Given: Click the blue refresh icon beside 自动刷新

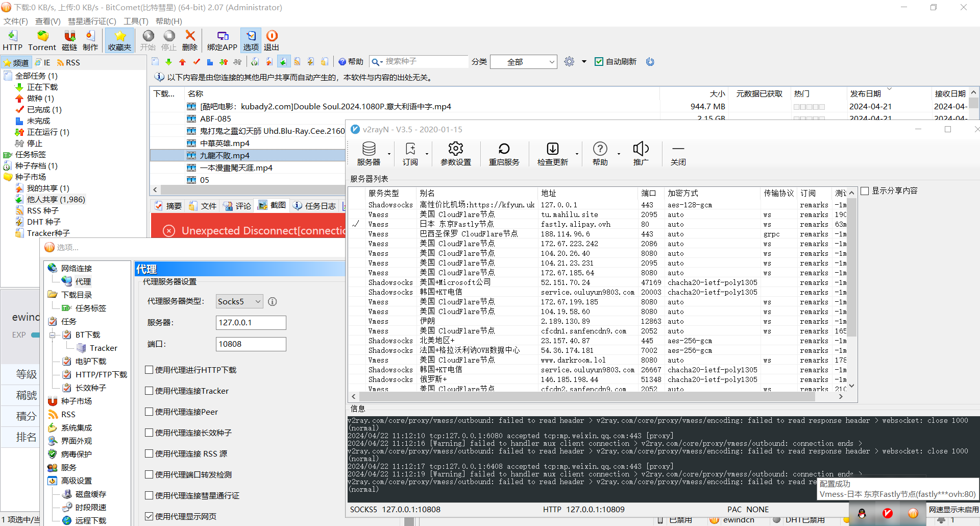Looking at the screenshot, I should coord(650,62).
